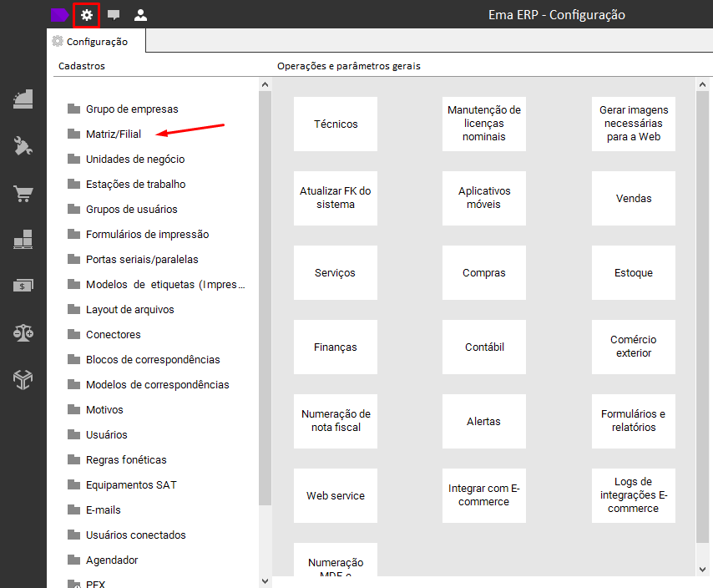Click the Técnicos tile
This screenshot has width=713, height=588.
tap(336, 124)
